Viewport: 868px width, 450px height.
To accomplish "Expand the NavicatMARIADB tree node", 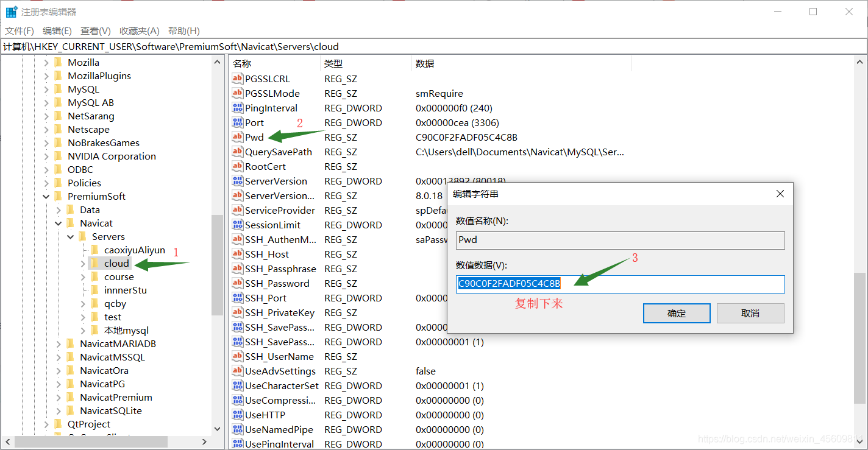I will (59, 343).
